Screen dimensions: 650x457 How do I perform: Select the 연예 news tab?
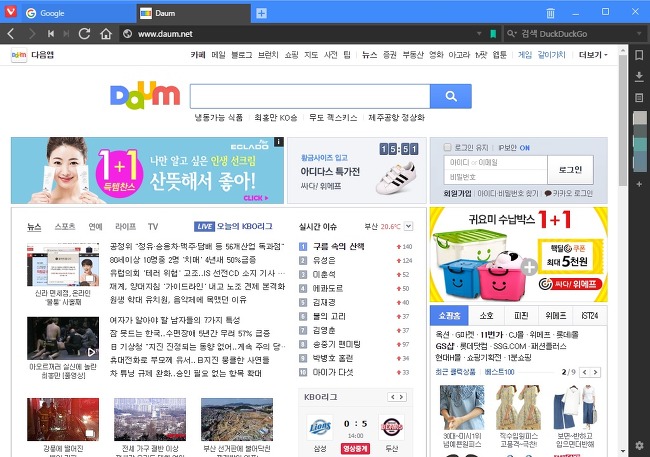(x=95, y=226)
